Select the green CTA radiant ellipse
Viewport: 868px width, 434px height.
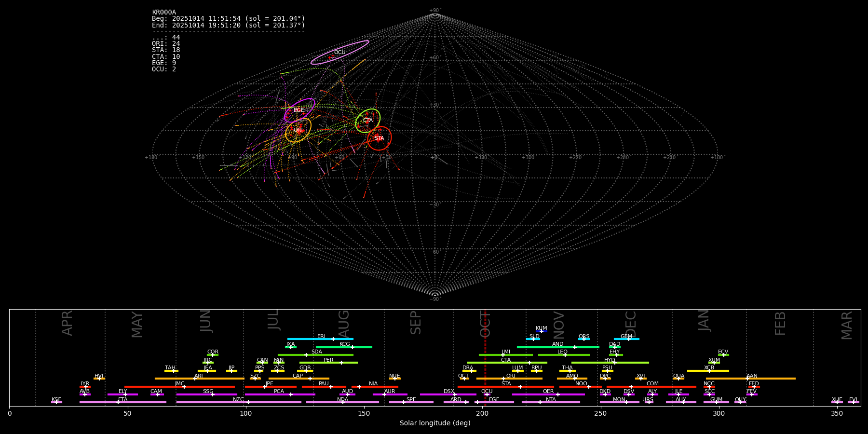[x=368, y=121]
